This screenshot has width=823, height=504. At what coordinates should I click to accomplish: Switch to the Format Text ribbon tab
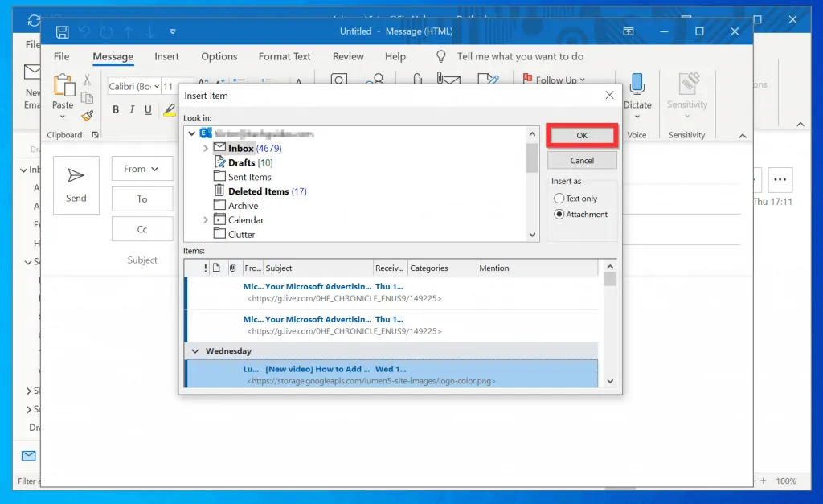[285, 56]
